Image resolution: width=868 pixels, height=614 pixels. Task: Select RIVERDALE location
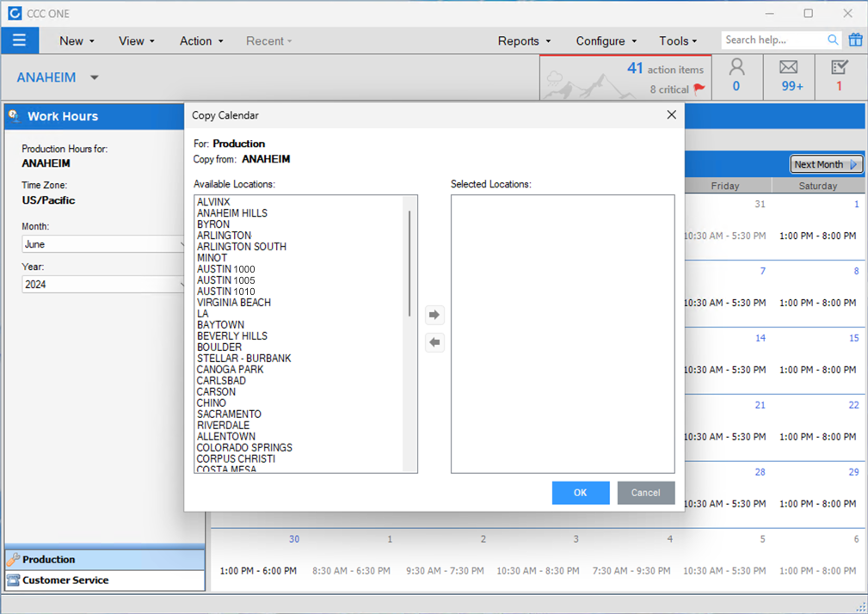pyautogui.click(x=223, y=426)
